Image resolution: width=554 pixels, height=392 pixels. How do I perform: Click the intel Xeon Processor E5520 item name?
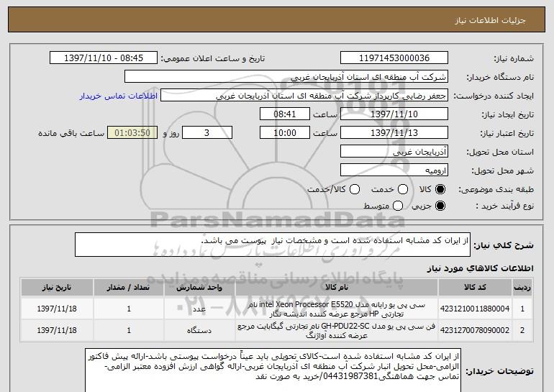point(337,309)
